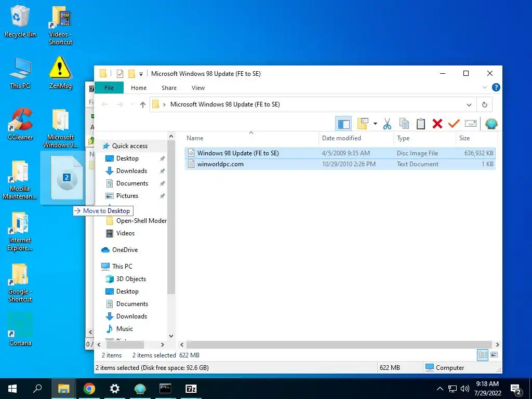532x399 pixels.
Task: Select Internet Explorer desktop shortcut
Action: click(20, 231)
